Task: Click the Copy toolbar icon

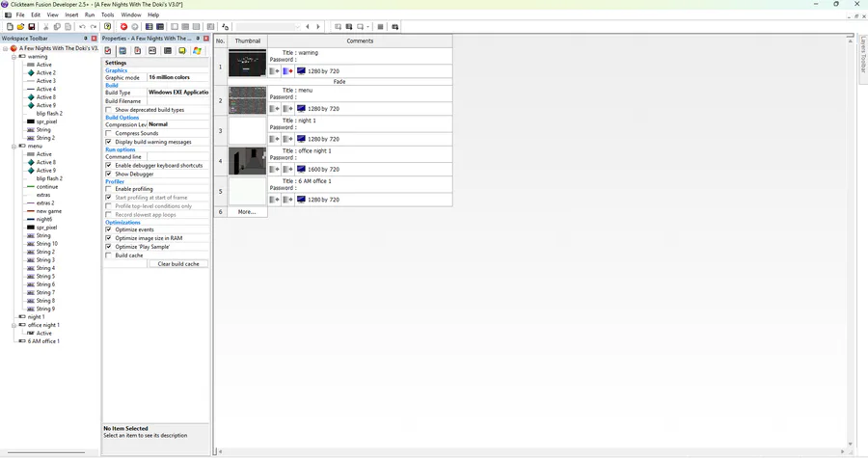Action: (x=57, y=27)
